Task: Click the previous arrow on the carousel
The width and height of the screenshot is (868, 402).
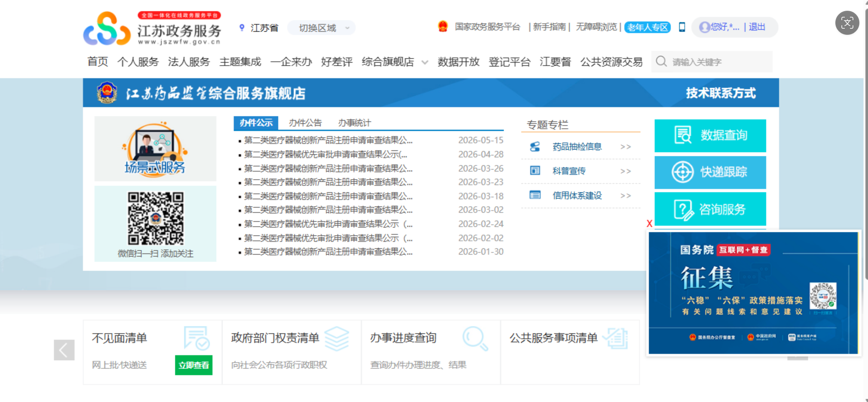Action: [x=64, y=350]
